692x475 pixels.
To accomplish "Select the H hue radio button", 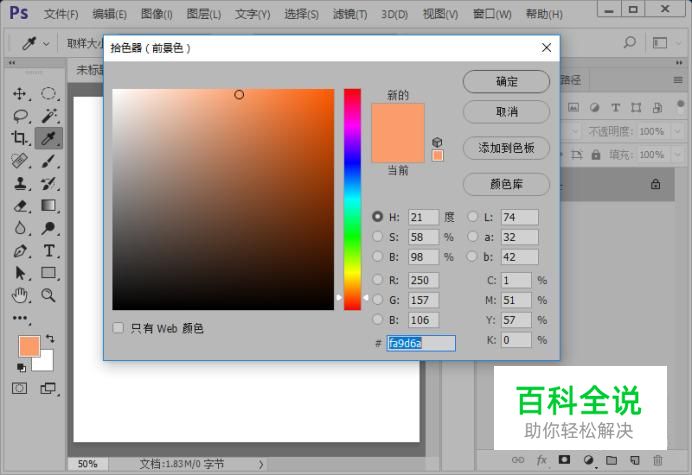I will (377, 217).
